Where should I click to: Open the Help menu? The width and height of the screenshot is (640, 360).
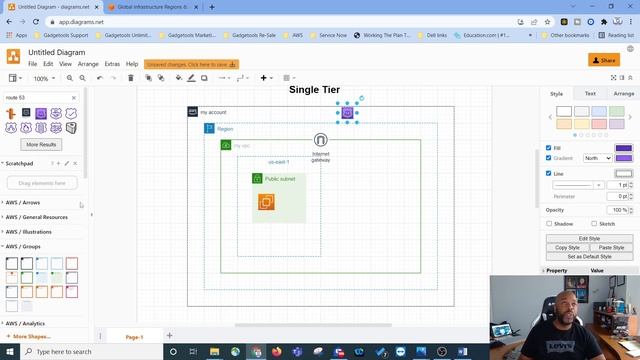(132, 64)
